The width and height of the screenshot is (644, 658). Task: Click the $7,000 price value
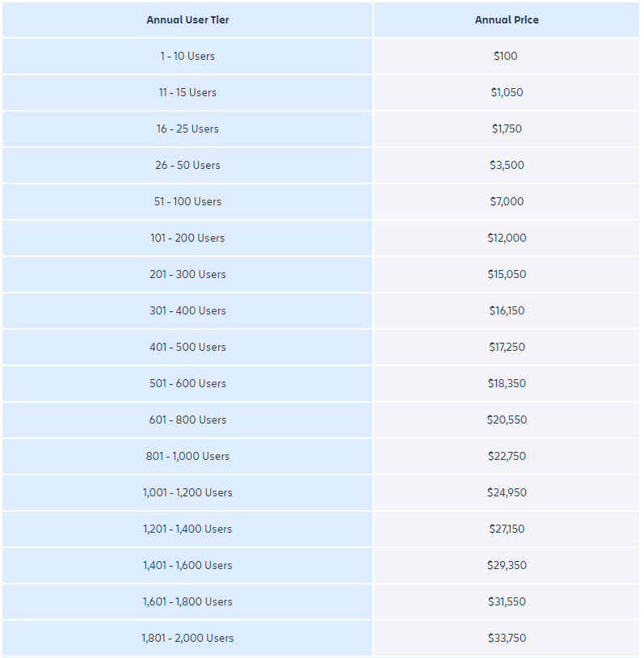tap(507, 201)
